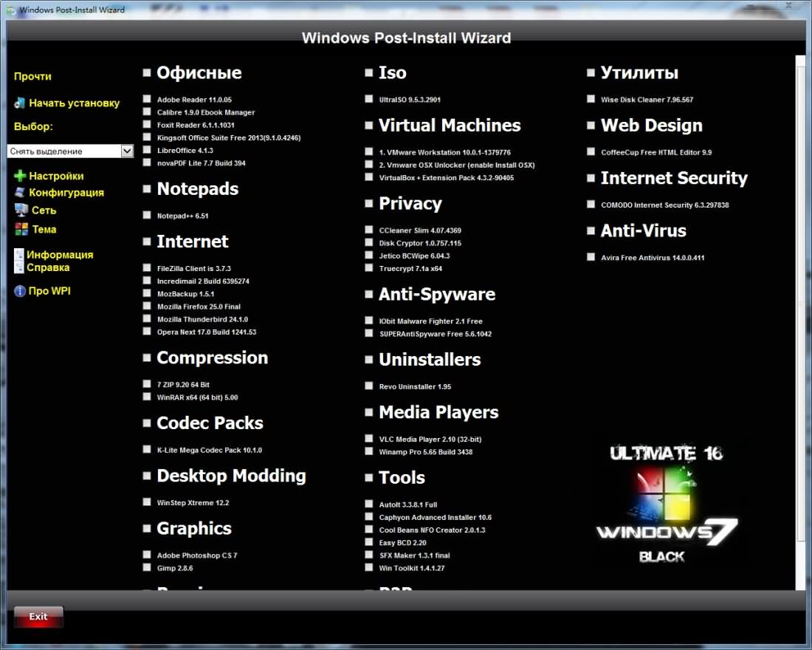
Task: Check WinStep Xtreme 12.2
Action: coord(147,502)
